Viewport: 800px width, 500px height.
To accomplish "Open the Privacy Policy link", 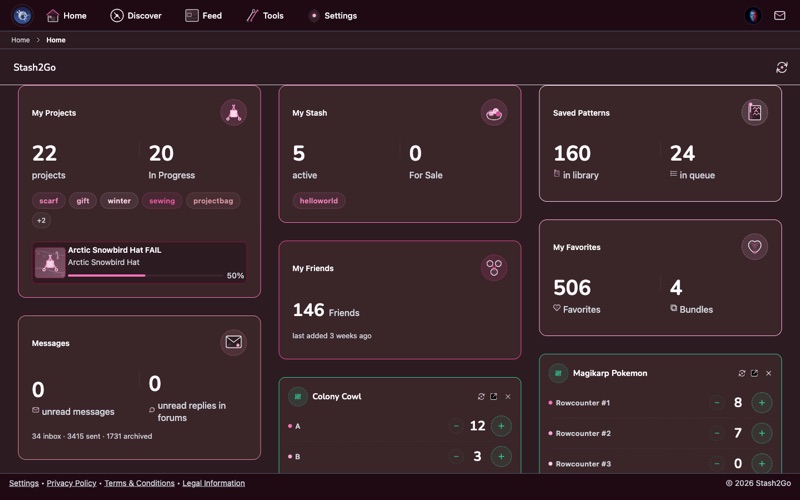I will point(71,483).
